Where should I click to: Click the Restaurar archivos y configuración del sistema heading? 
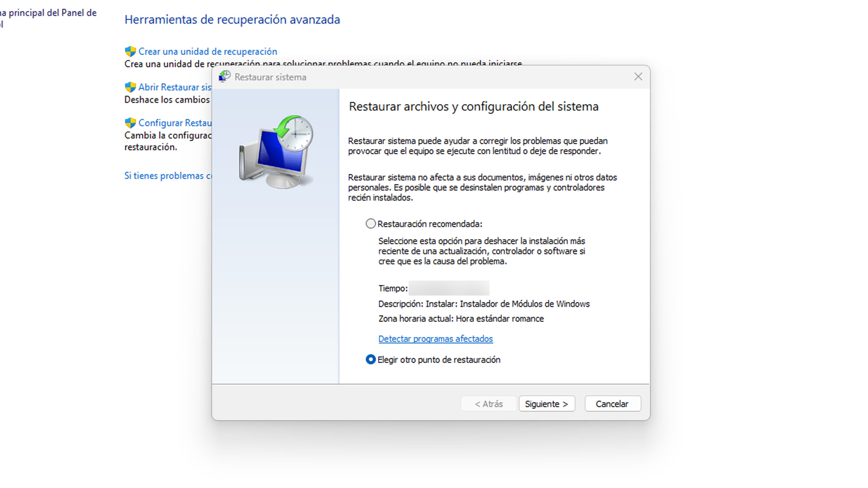click(x=473, y=106)
